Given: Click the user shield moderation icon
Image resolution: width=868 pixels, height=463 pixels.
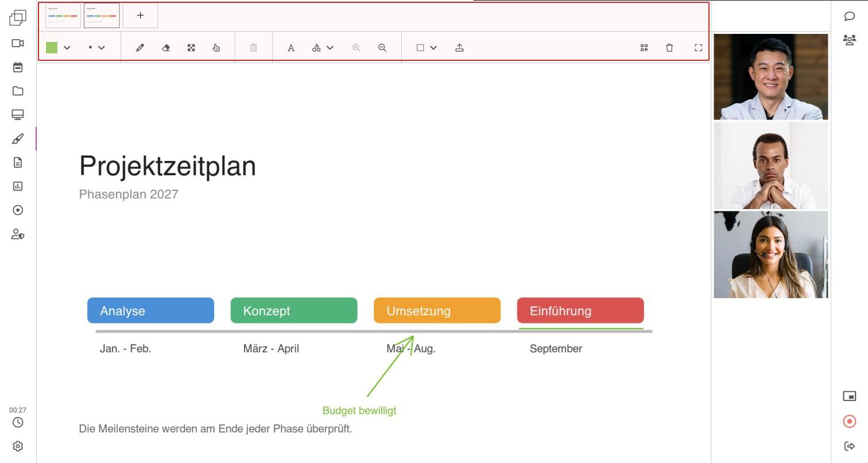Looking at the screenshot, I should (x=18, y=234).
